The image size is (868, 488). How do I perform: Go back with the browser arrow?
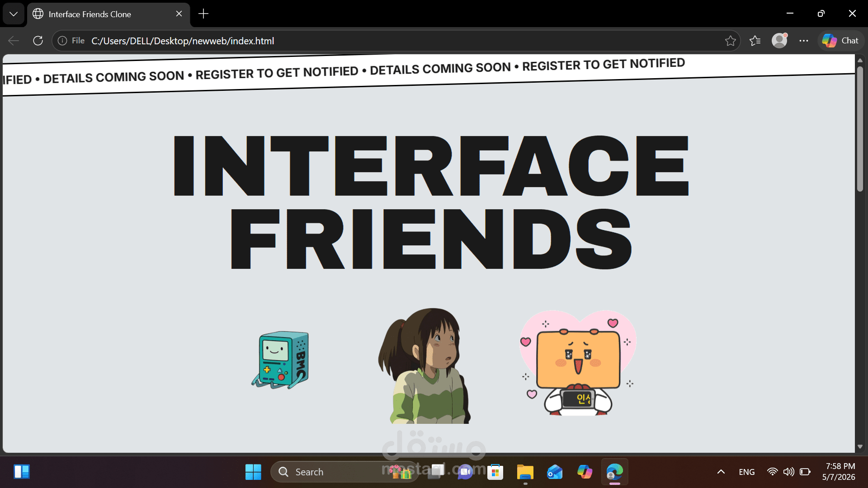click(14, 41)
